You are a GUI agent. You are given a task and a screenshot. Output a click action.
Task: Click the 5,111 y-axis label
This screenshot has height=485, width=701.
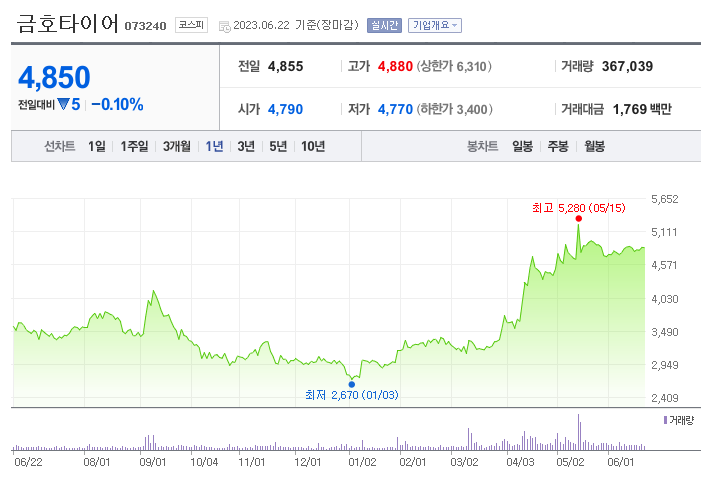point(664,232)
